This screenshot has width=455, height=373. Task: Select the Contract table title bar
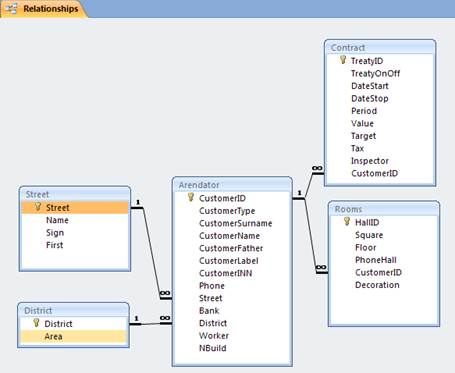coord(380,48)
